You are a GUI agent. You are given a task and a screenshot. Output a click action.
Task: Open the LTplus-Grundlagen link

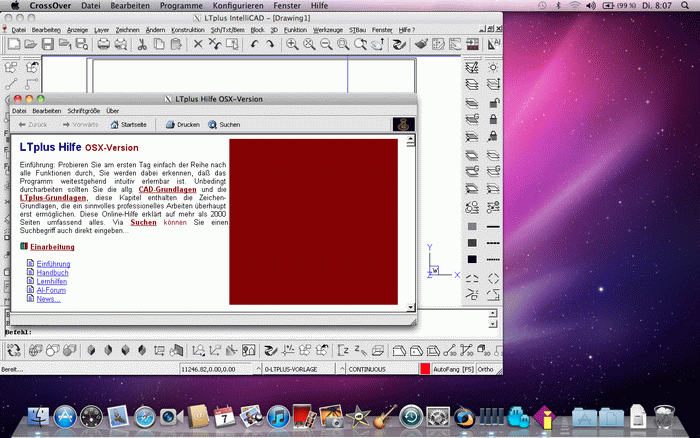pyautogui.click(x=53, y=197)
